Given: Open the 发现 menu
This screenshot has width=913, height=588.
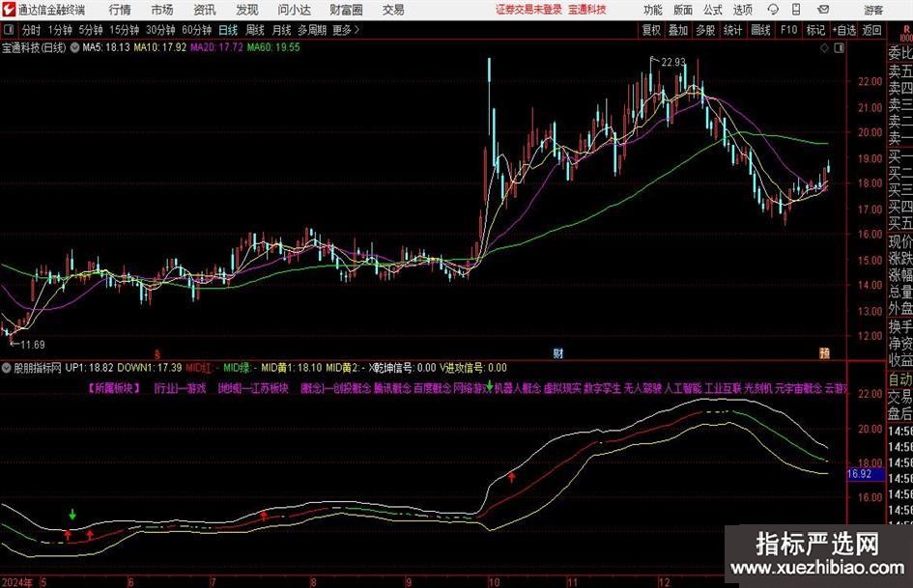Looking at the screenshot, I should click(x=247, y=10).
